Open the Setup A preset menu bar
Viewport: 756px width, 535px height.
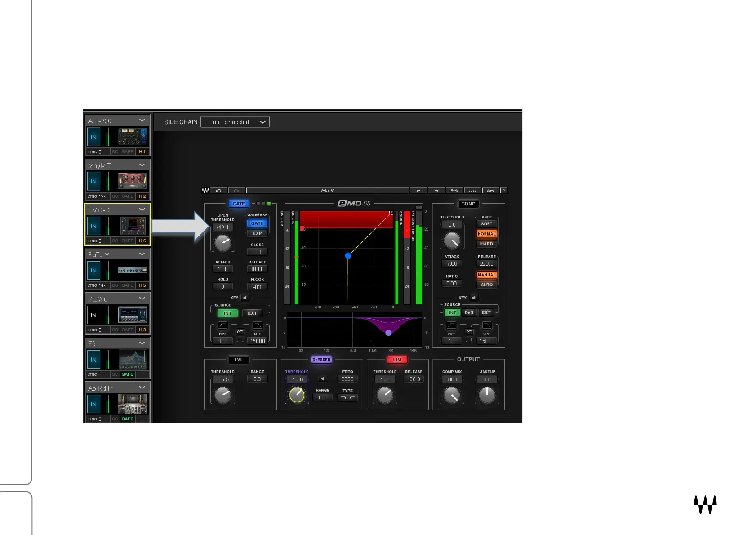328,191
